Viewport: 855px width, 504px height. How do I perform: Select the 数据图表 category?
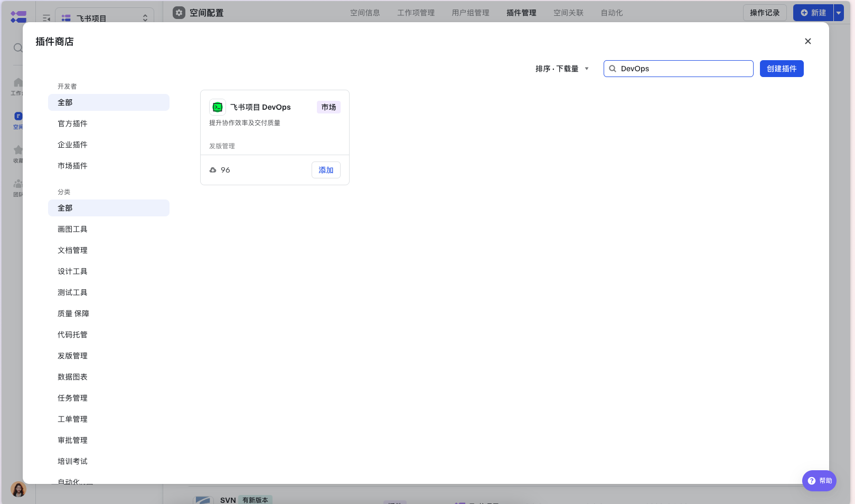pos(109,377)
